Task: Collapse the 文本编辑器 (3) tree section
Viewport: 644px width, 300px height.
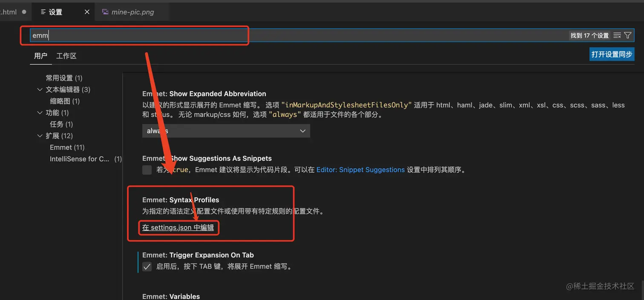Action: tap(40, 89)
